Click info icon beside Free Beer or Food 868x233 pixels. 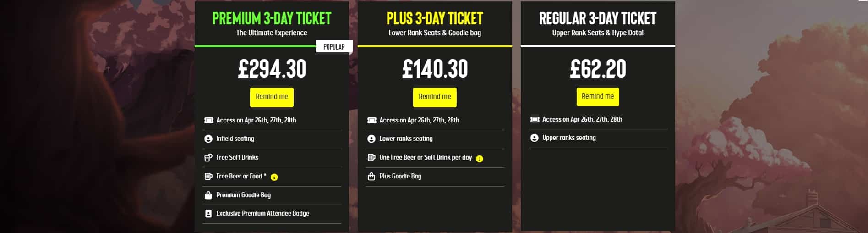coord(274,177)
